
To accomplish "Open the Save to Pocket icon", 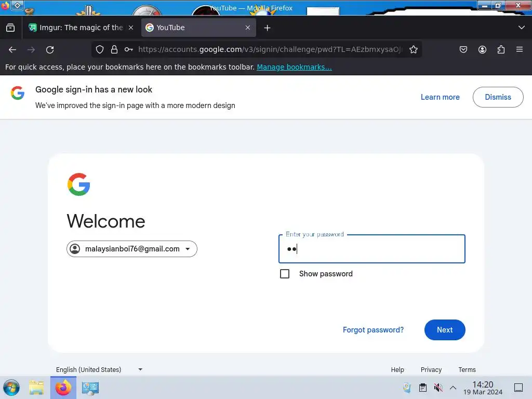I will [463, 49].
